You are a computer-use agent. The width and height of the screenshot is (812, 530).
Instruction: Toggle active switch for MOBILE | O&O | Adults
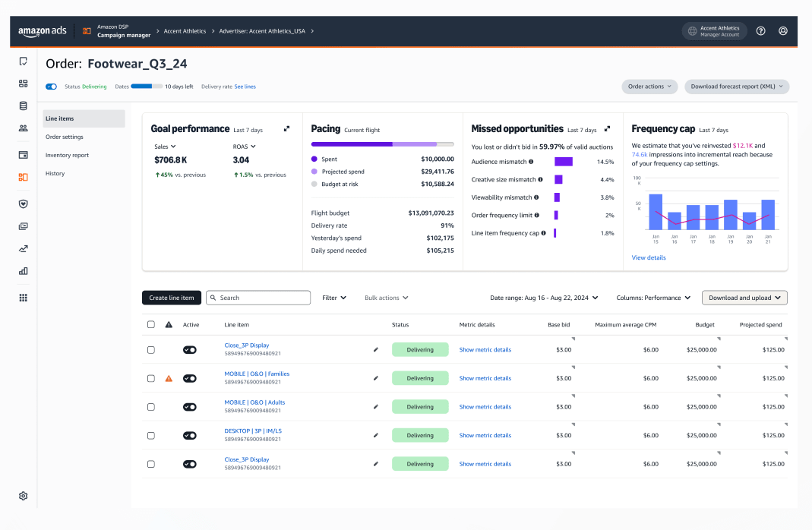(190, 407)
